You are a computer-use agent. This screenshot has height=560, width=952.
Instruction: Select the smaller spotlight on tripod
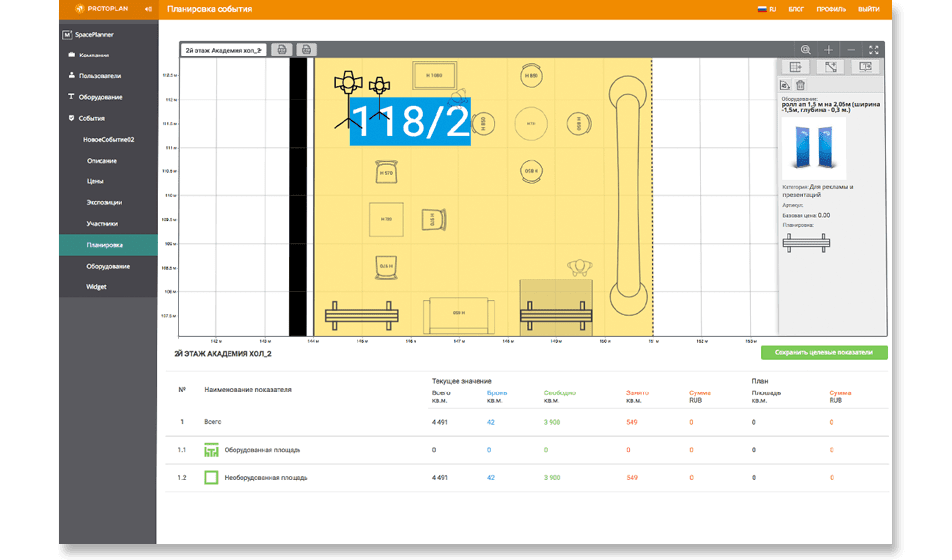coord(380,97)
